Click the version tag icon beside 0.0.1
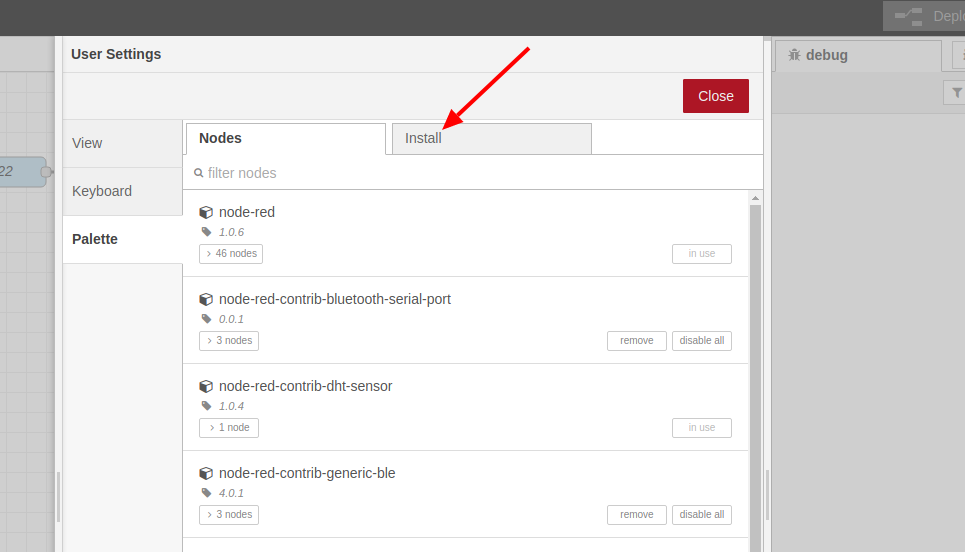The image size is (965, 552). (x=206, y=319)
